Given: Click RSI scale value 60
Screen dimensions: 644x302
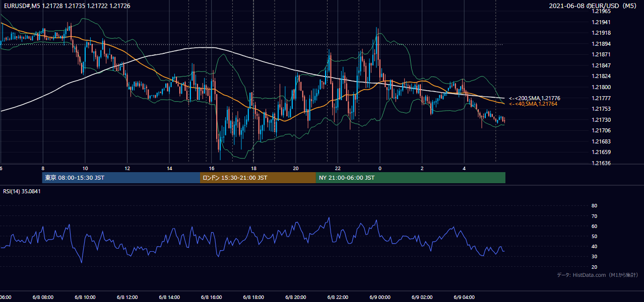Looking at the screenshot, I should [x=594, y=226].
